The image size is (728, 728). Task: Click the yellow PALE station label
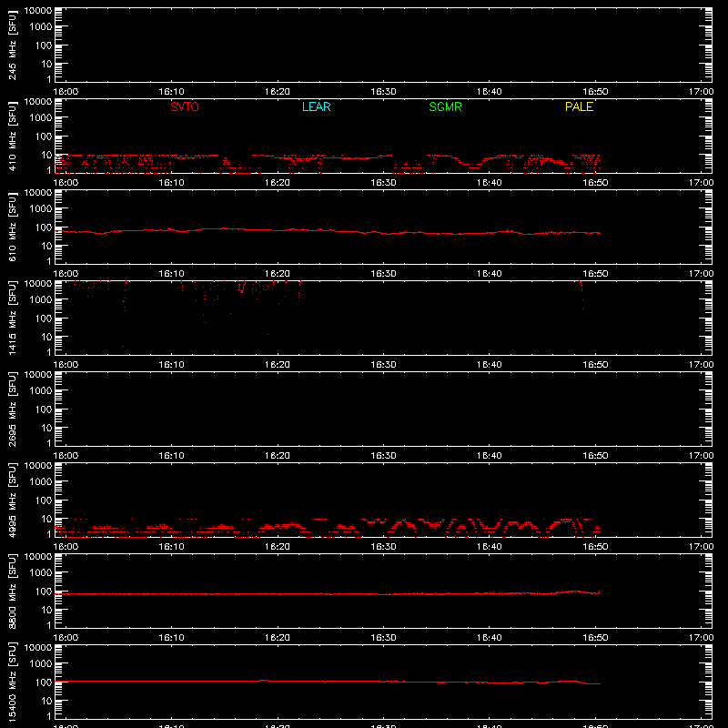coord(579,106)
